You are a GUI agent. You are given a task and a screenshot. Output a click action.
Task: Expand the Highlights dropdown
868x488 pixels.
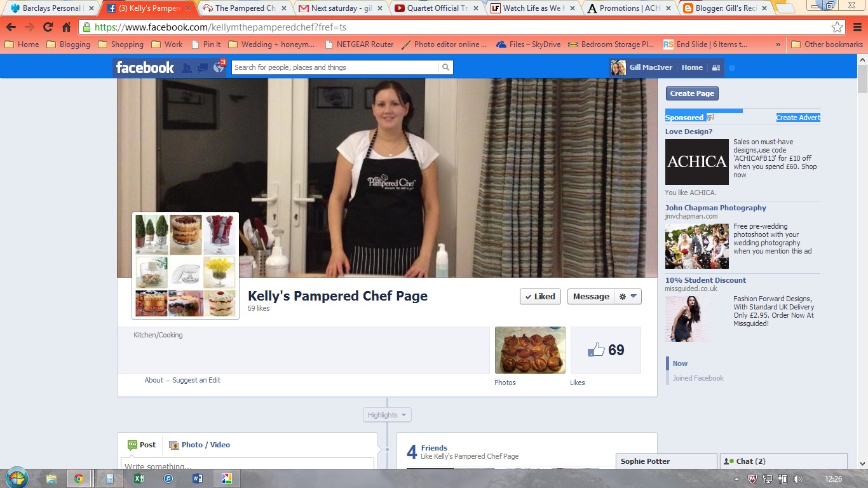tap(387, 415)
